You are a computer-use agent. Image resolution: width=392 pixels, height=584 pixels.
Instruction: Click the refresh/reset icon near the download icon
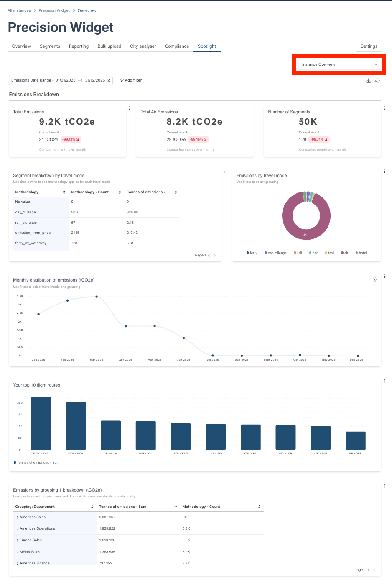(x=377, y=81)
